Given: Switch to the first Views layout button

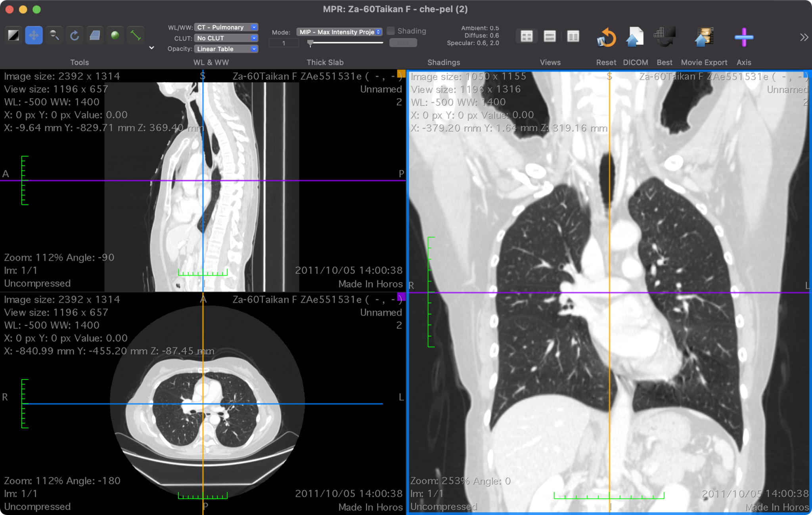Looking at the screenshot, I should pyautogui.click(x=527, y=36).
